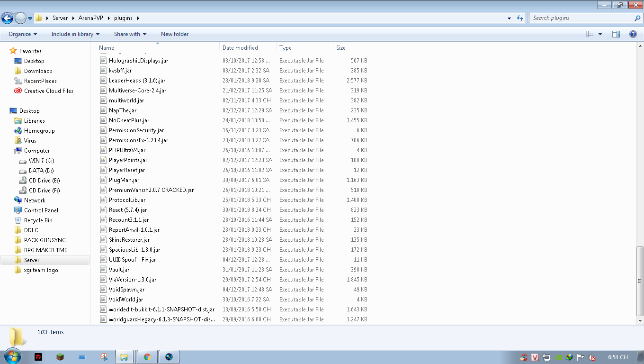
Task: Open Google Chrome from the taskbar
Action: 147,357
